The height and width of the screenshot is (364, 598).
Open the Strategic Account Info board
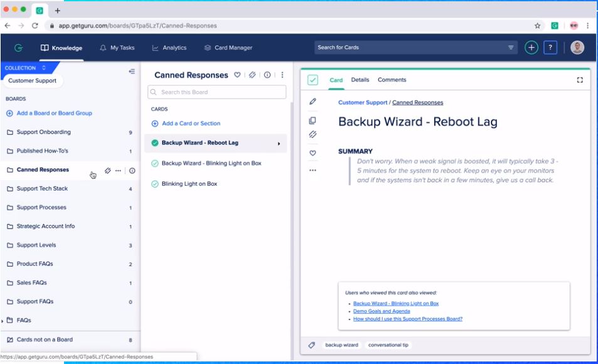point(70,227)
